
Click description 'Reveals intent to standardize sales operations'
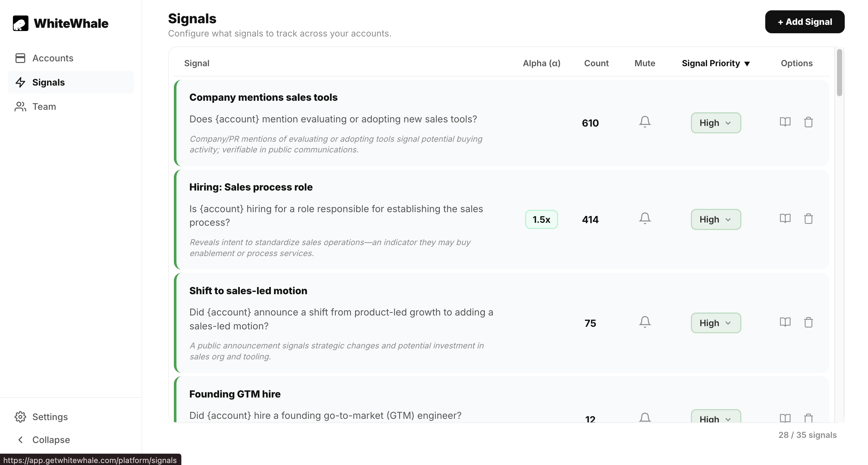tap(330, 248)
